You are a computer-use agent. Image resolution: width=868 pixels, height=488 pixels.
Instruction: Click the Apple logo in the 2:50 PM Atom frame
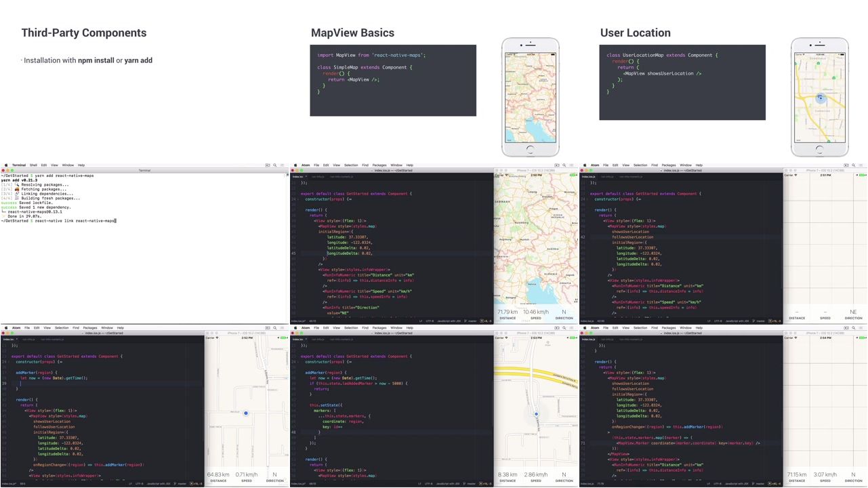(x=295, y=165)
